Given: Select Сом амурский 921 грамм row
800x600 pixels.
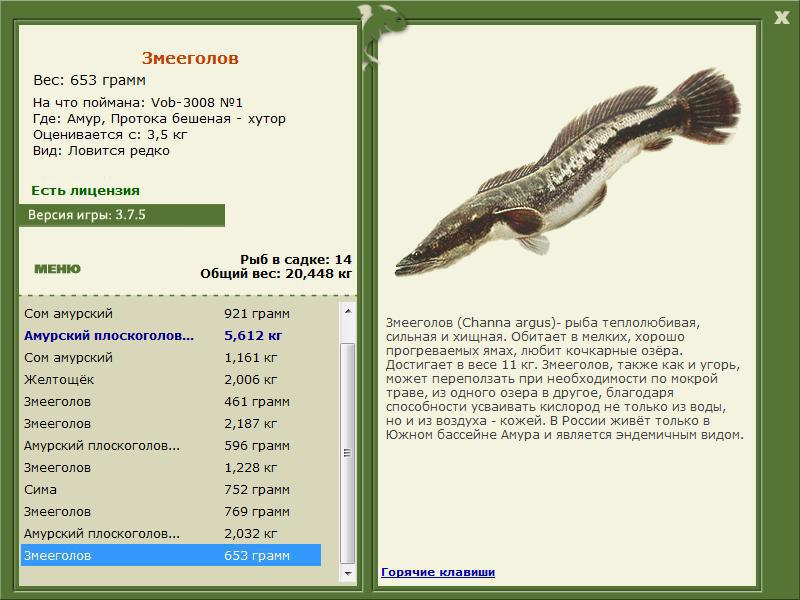Looking at the screenshot, I should pos(171,313).
